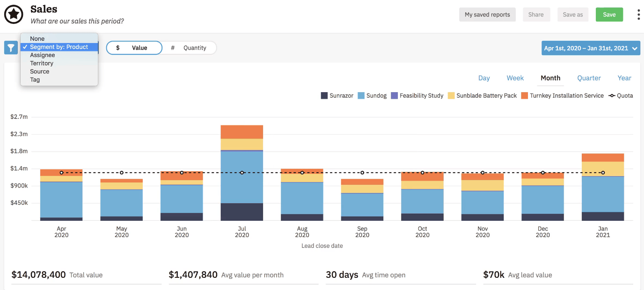Click the Sunrazor legend swatch
The width and height of the screenshot is (644, 290).
point(324,95)
